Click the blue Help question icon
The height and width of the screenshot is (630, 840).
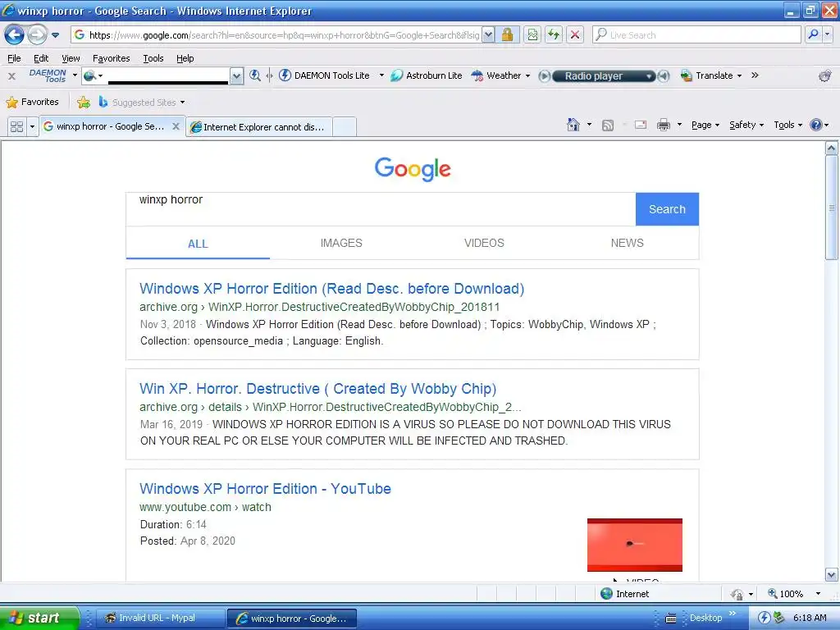(x=816, y=125)
